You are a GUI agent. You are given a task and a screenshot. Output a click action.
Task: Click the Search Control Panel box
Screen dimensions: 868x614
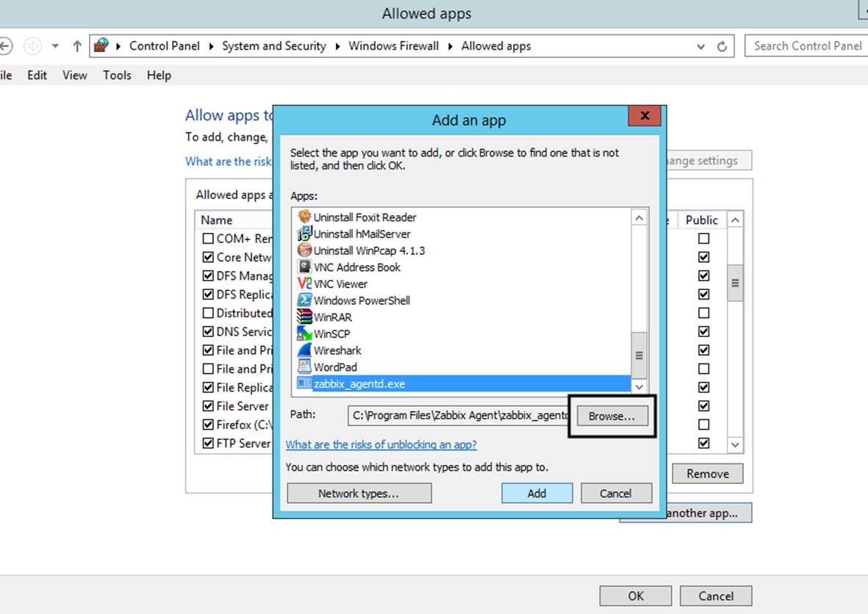(x=806, y=46)
